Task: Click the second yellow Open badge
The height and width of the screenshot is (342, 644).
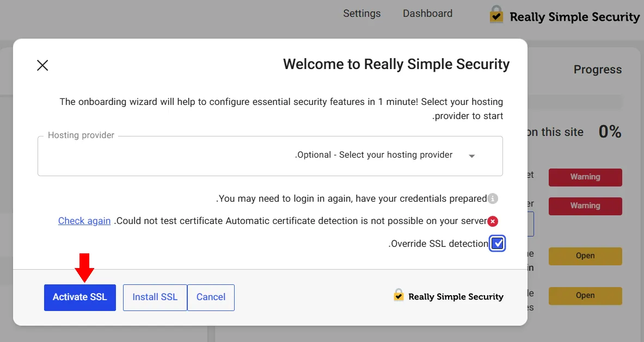Action: (x=585, y=296)
